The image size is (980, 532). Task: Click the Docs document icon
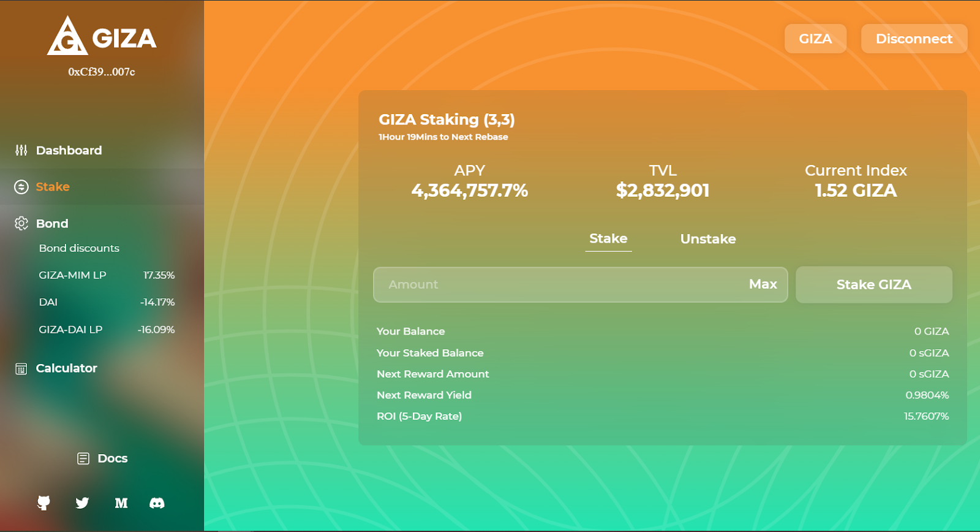[83, 458]
